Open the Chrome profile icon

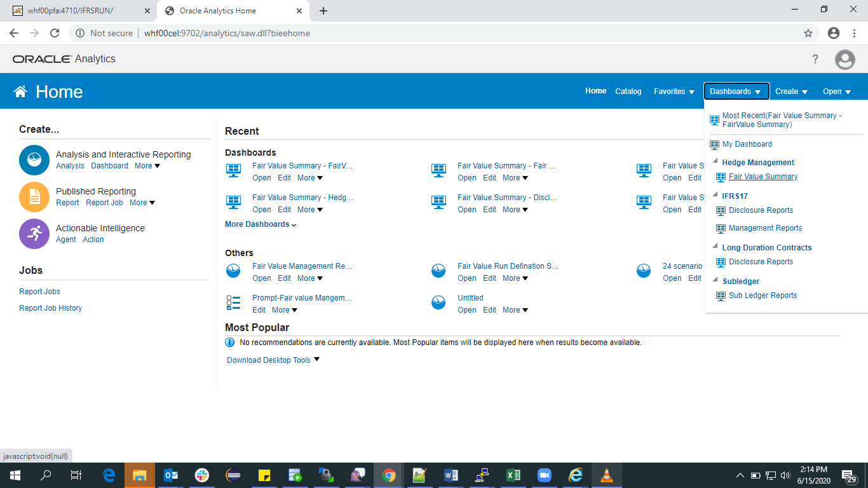tap(834, 33)
